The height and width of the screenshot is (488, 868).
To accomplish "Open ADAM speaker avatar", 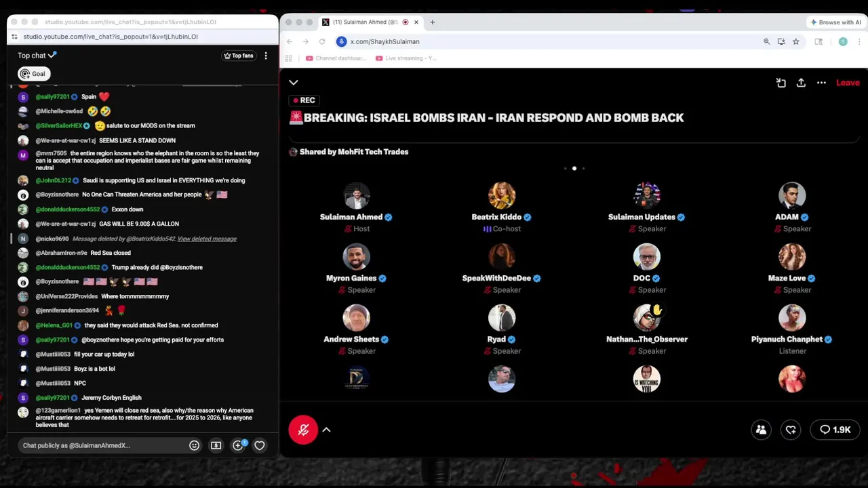I will [x=791, y=196].
